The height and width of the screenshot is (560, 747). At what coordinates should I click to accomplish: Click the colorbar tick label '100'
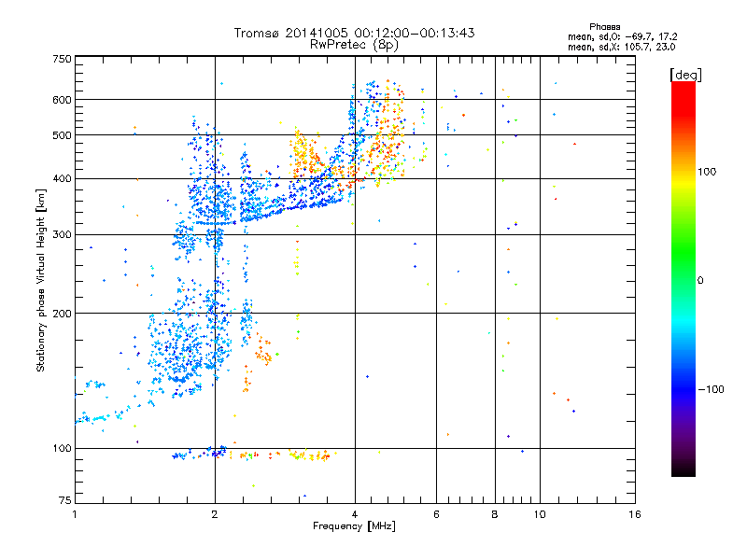point(707,172)
